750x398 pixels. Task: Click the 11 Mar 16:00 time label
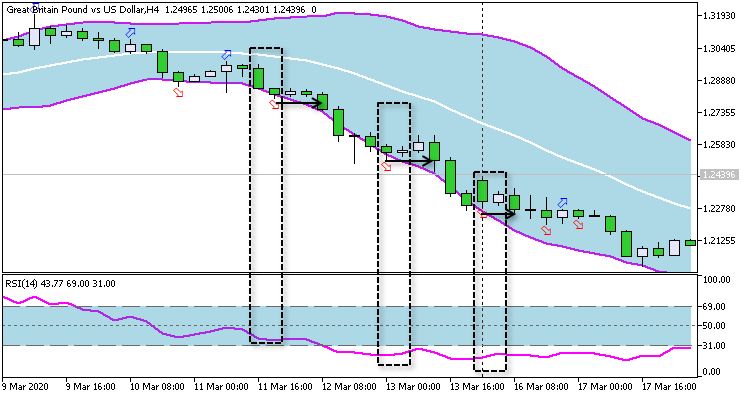tap(285, 387)
